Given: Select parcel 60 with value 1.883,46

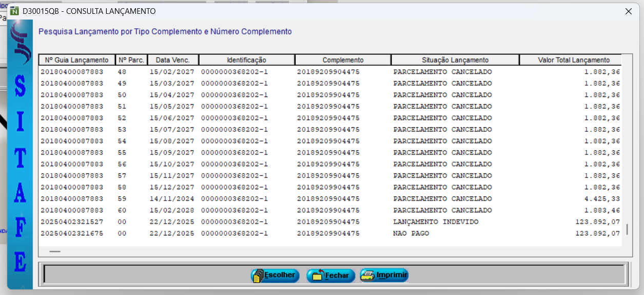Looking at the screenshot, I should 328,210.
